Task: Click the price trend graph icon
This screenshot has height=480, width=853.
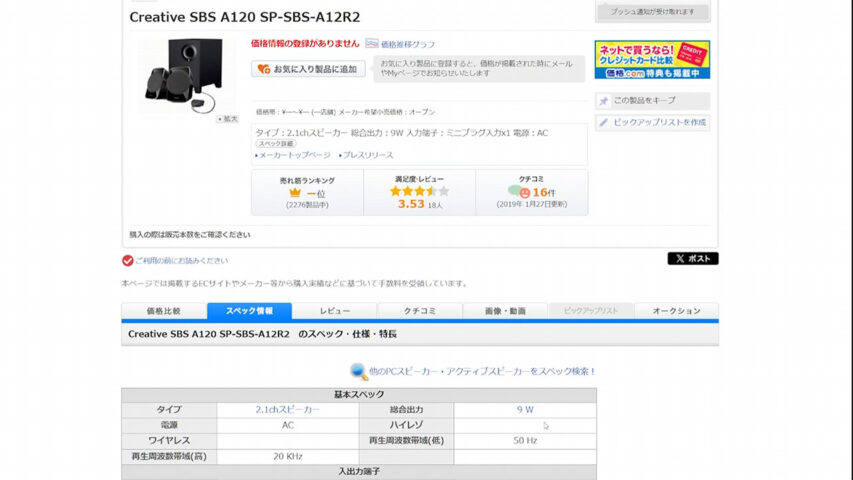Action: (372, 44)
